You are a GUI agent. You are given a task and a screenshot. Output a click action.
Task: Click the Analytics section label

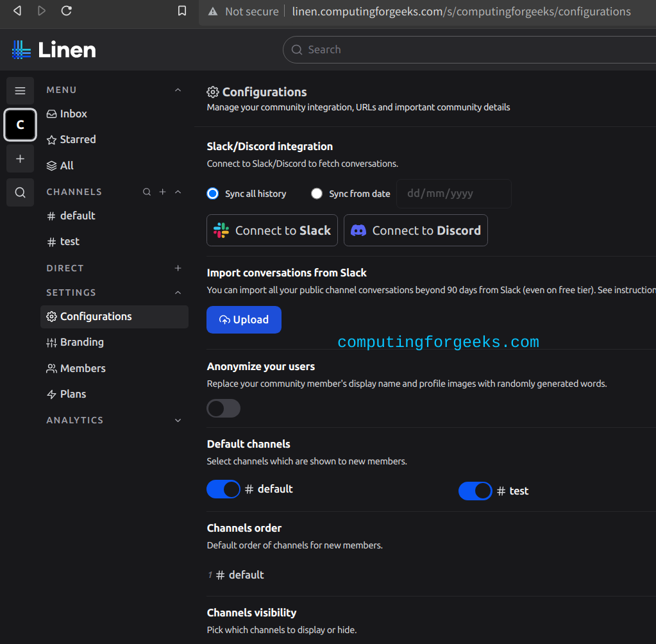(75, 420)
